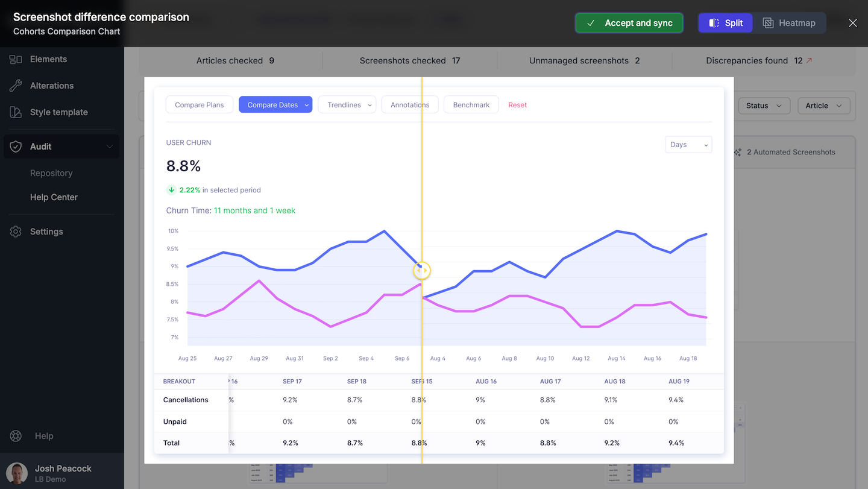The image size is (868, 489).
Task: Switch to Split comparison view
Action: tap(725, 23)
